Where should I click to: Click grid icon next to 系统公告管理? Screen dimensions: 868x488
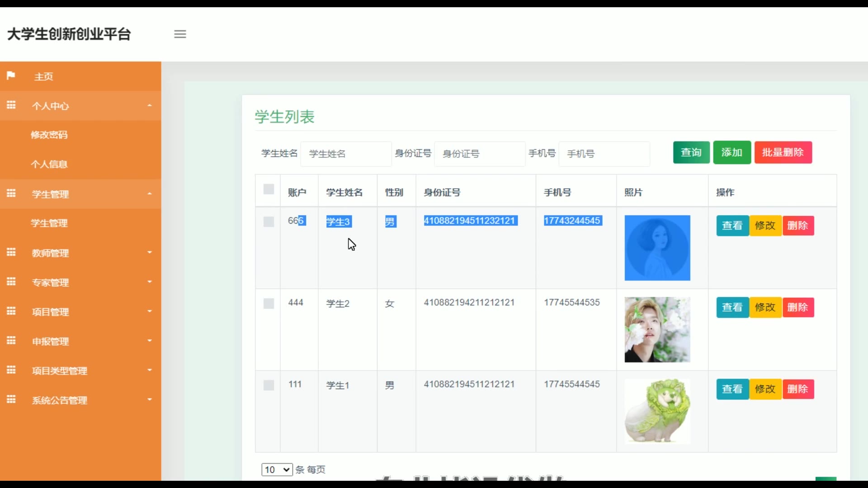(11, 399)
